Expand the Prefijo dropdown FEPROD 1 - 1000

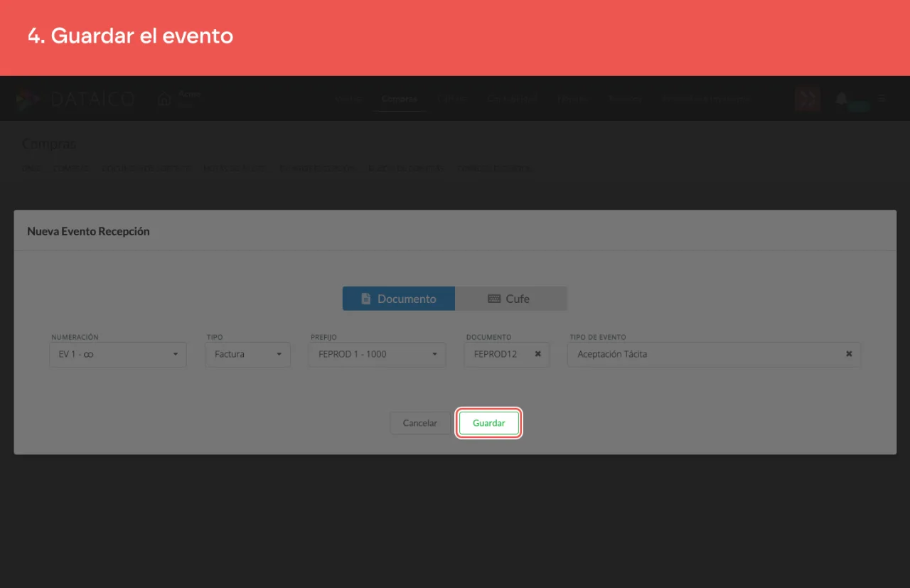(377, 354)
